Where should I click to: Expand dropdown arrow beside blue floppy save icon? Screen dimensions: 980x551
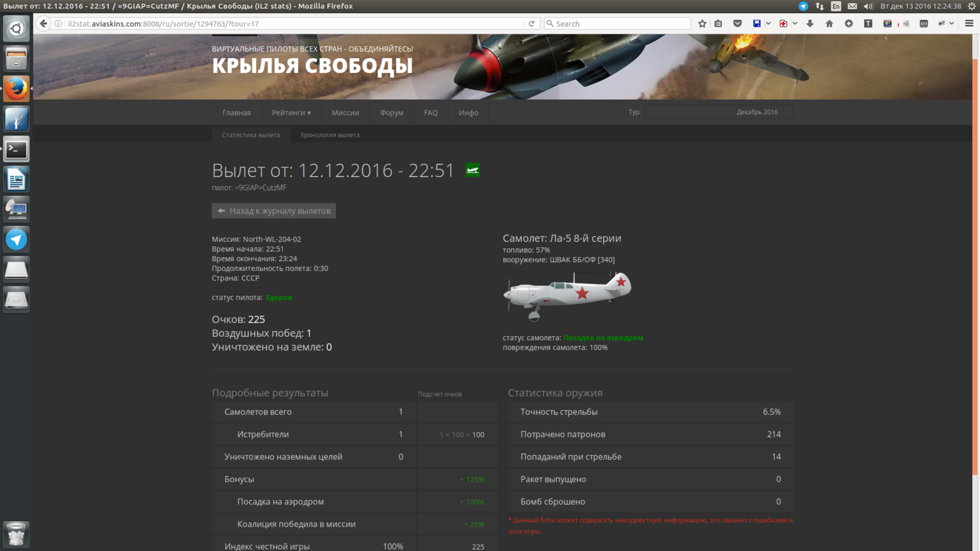[768, 24]
